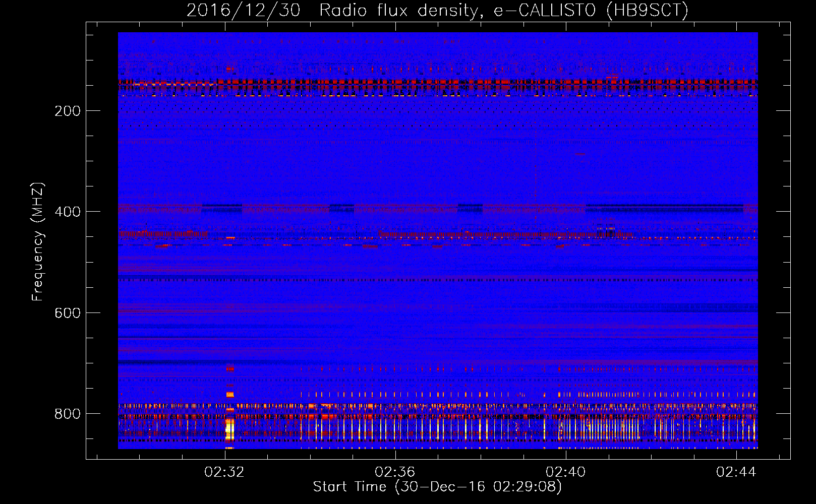Click the 02:44 time tick label
Image resolution: width=816 pixels, height=504 pixels.
(736, 472)
